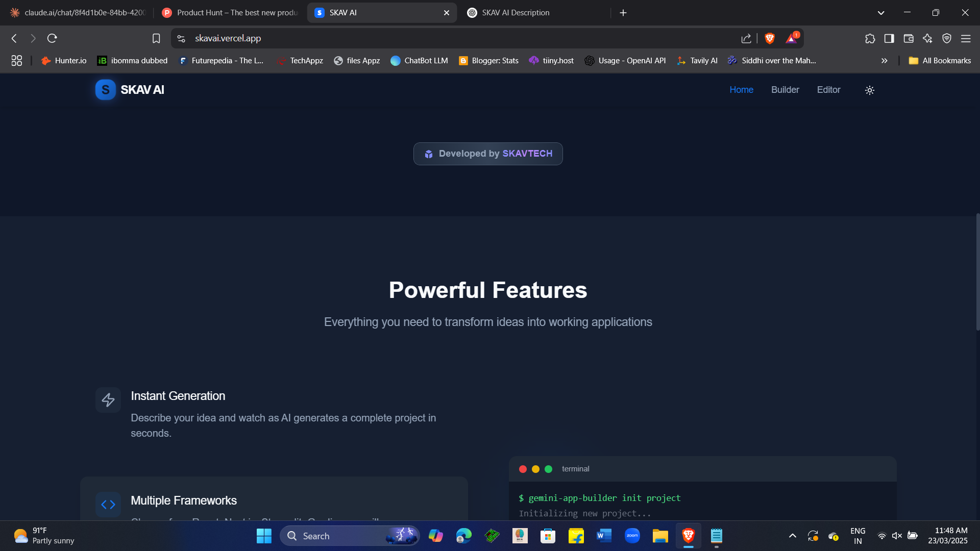
Task: Open Microsoft Store from taskbar
Action: coord(548,536)
